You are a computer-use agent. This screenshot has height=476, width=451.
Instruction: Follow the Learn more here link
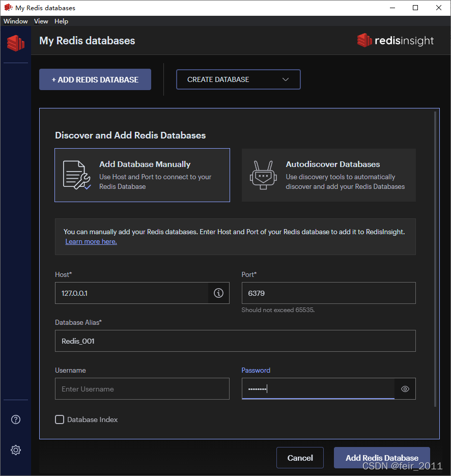tap(91, 241)
